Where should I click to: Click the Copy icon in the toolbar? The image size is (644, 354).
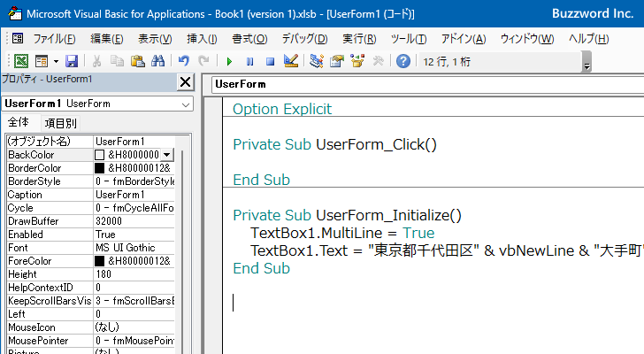(117, 61)
